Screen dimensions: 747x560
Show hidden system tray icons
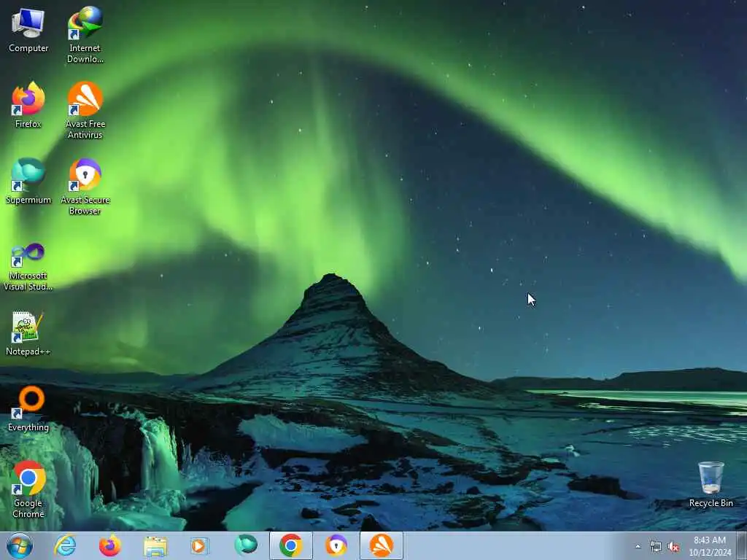tap(638, 547)
